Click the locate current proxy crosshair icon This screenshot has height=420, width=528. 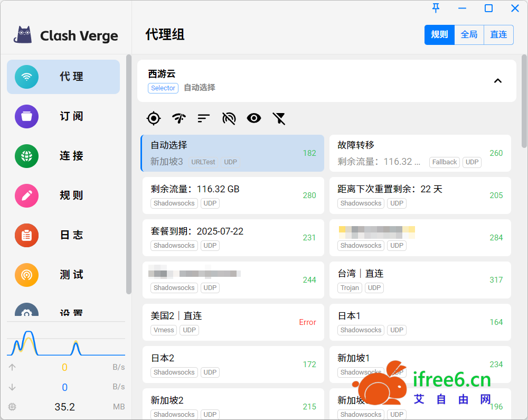pyautogui.click(x=153, y=118)
